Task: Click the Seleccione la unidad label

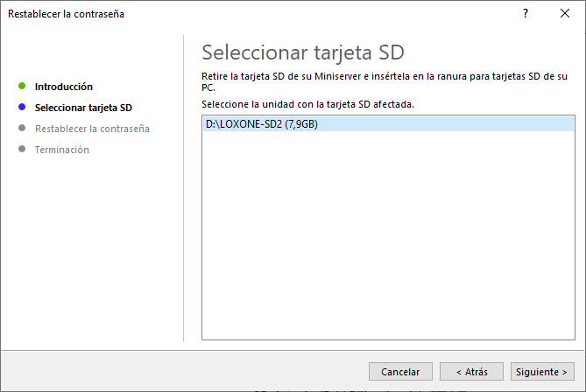Action: tap(307, 104)
